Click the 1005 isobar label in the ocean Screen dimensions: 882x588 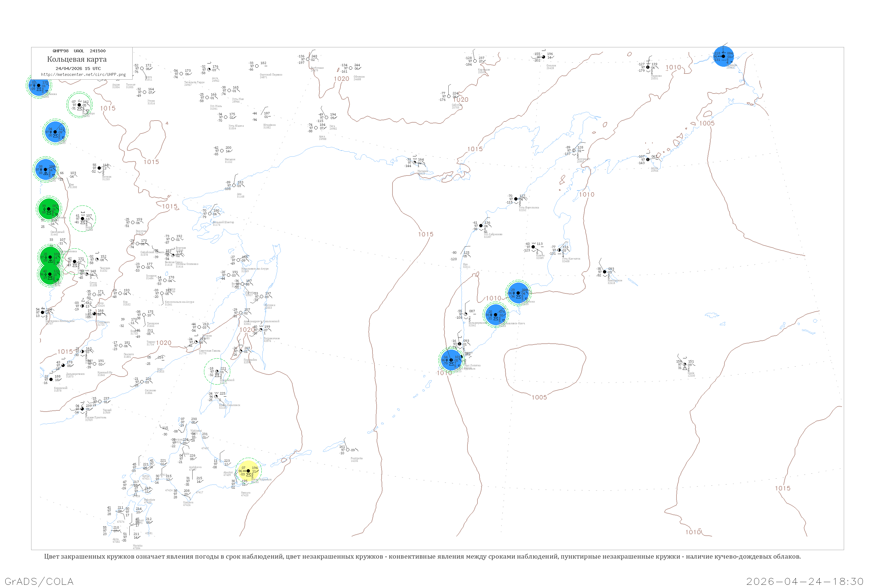[539, 397]
